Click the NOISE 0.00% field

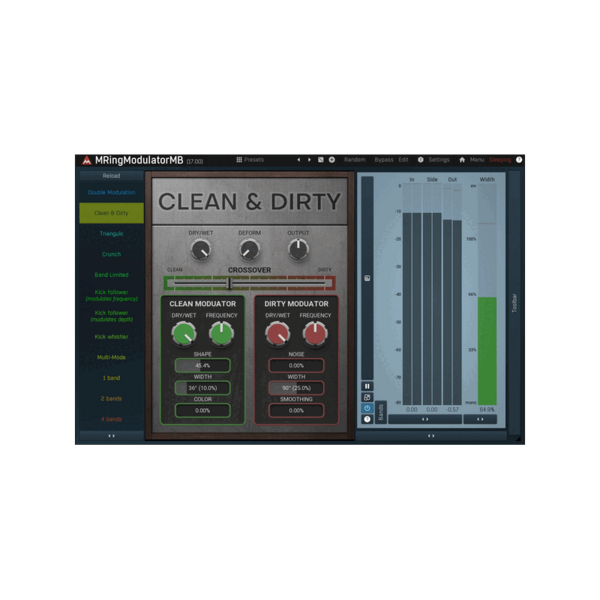tap(296, 365)
